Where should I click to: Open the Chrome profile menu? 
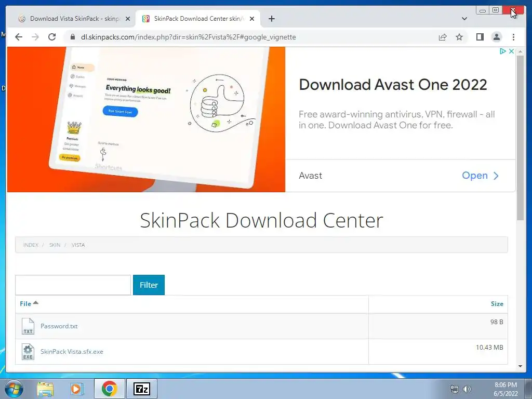pos(496,37)
